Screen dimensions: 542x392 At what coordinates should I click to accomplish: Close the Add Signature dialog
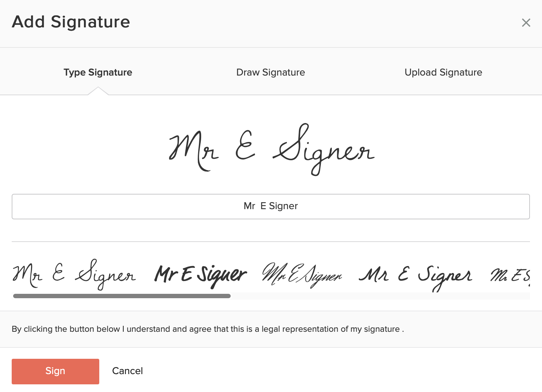tap(526, 23)
